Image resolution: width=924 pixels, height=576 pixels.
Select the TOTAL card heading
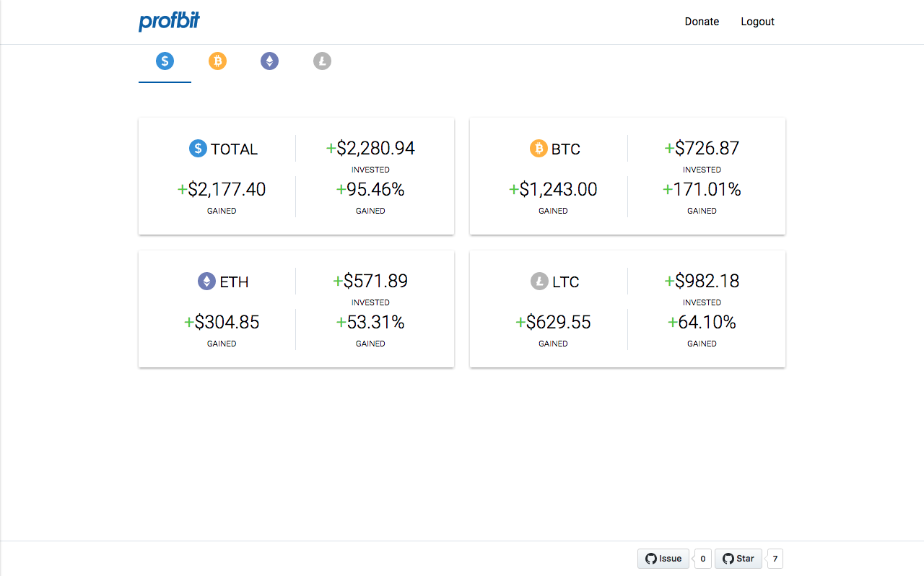[234, 149]
